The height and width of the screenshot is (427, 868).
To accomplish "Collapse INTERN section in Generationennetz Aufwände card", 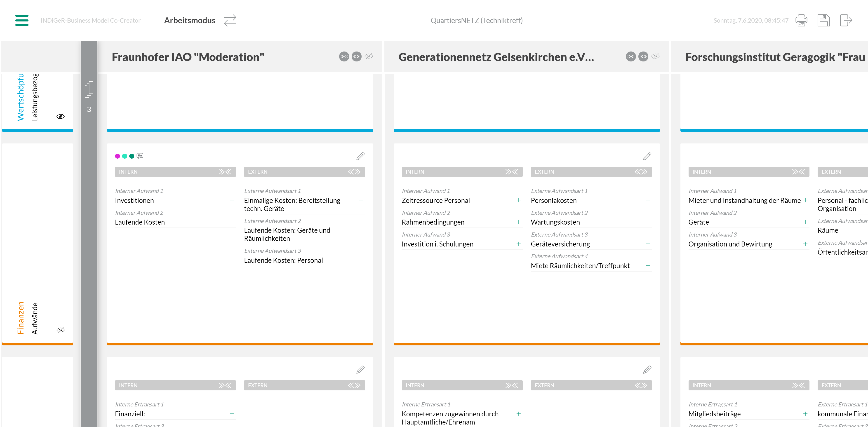I will tap(511, 172).
